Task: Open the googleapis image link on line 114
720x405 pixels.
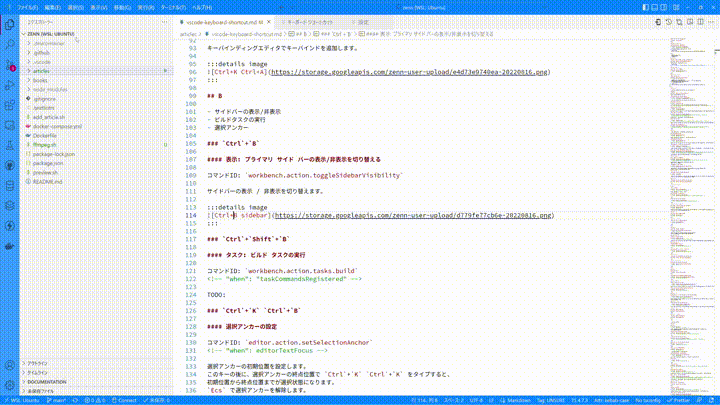Action: pyautogui.click(x=413, y=215)
